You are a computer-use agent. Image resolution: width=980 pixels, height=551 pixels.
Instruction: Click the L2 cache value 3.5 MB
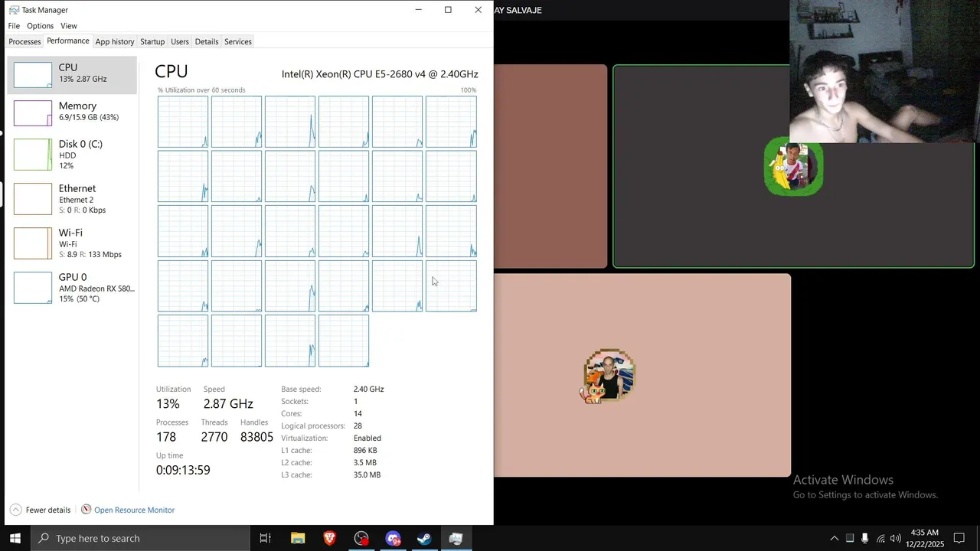[x=364, y=462]
